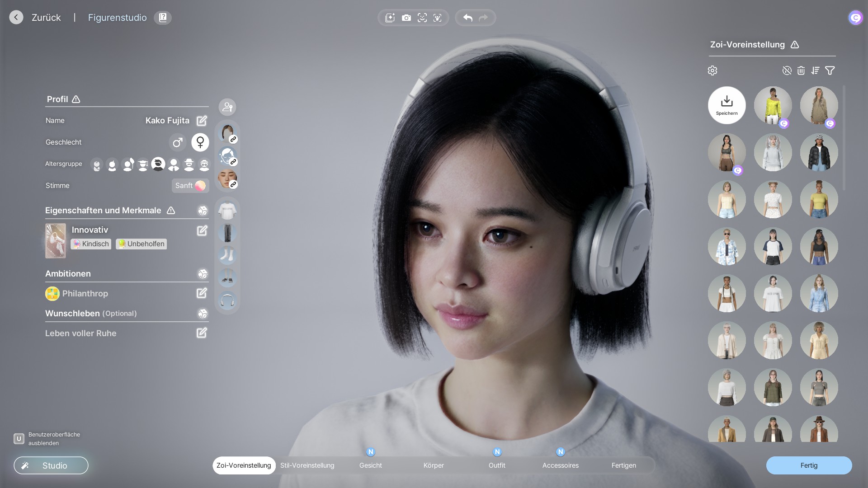Choose the first (baby) age group icon
This screenshot has height=488, width=868.
pos(97,165)
